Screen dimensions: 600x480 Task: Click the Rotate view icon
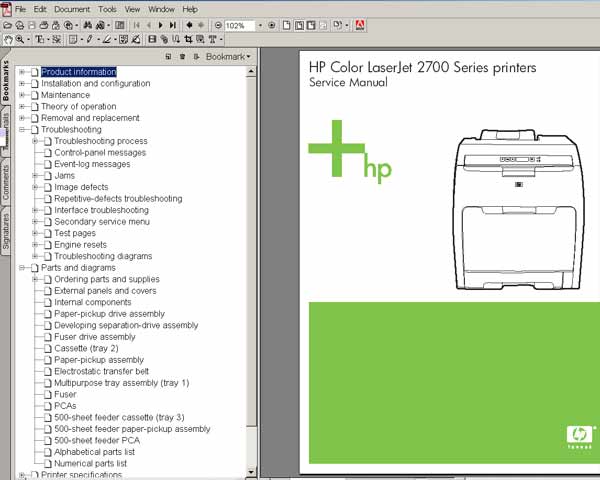(337, 25)
